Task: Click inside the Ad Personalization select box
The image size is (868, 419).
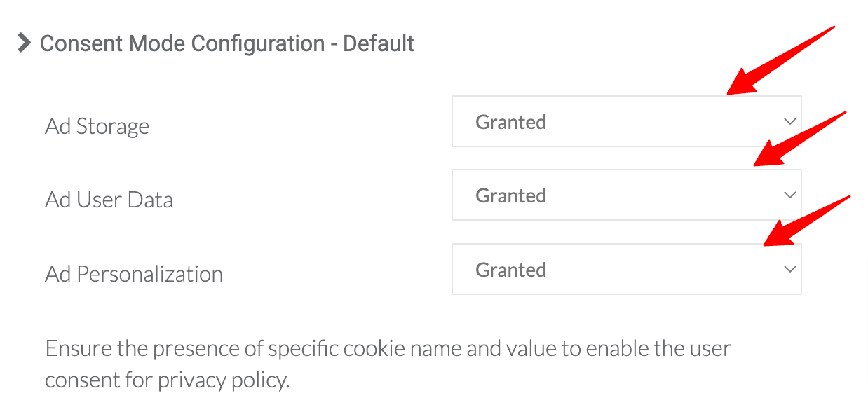Action: click(626, 269)
